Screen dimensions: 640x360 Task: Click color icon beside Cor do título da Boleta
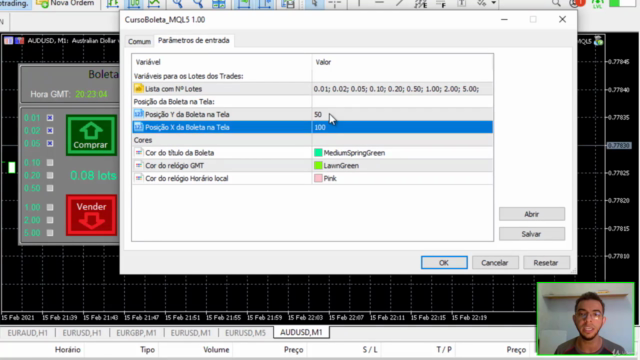(x=138, y=153)
